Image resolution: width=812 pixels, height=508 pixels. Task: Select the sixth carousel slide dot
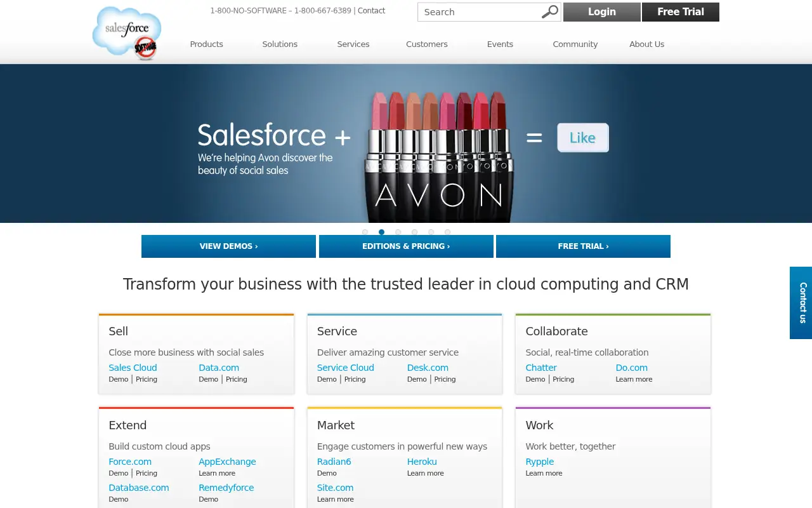coord(447,232)
